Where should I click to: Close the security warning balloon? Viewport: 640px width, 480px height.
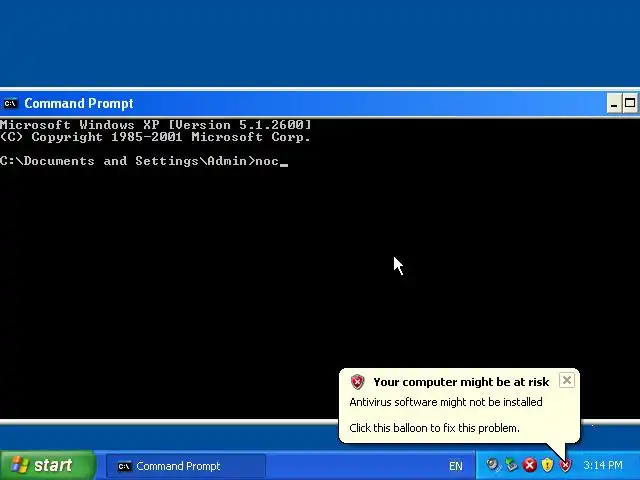pos(567,380)
